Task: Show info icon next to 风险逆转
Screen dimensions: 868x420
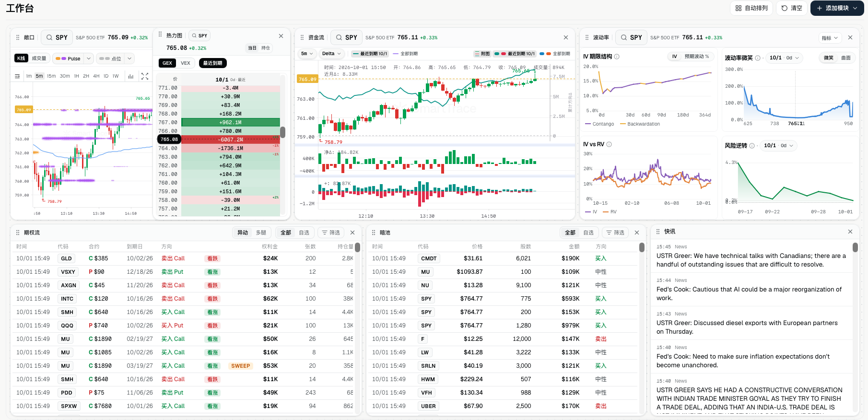Action: 752,146
